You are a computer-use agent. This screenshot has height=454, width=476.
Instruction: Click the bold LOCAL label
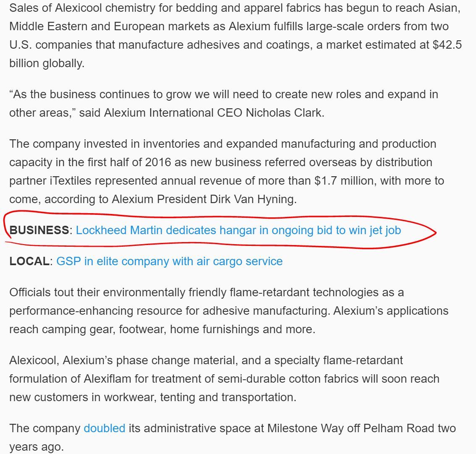29,261
